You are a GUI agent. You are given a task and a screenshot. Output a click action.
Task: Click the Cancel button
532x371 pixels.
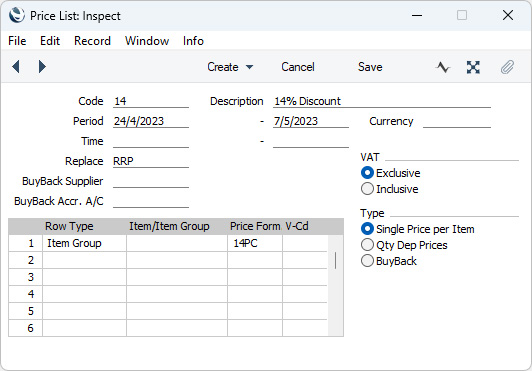click(298, 67)
